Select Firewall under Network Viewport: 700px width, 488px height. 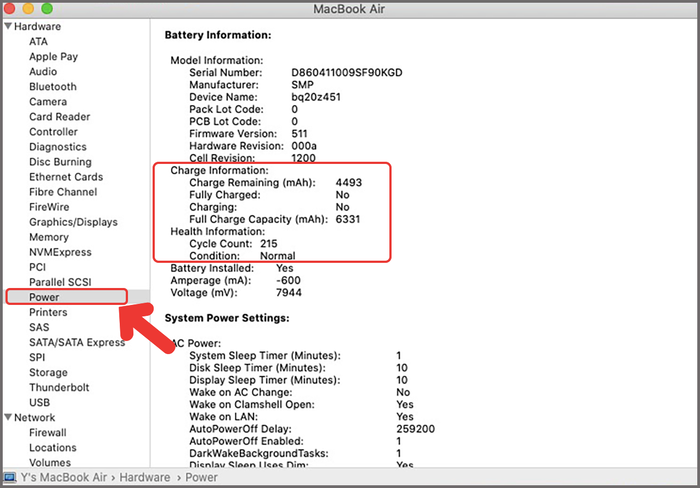coord(47,433)
